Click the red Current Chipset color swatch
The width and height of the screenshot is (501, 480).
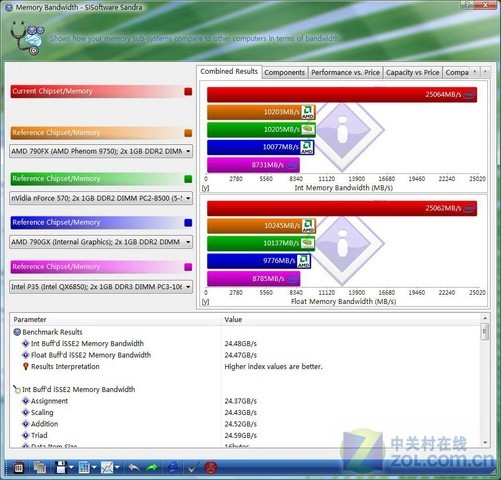(188, 92)
